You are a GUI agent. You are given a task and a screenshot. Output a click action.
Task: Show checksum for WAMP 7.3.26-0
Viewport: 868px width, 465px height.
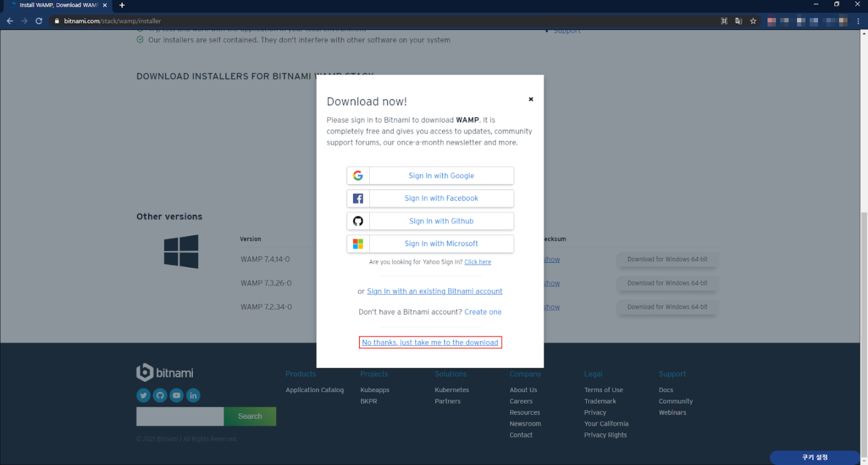click(x=552, y=283)
